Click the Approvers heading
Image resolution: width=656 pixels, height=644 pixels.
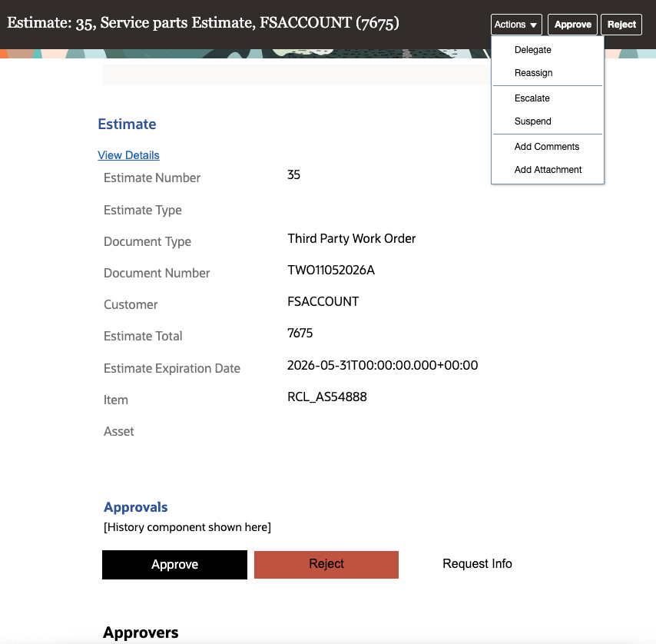coord(141,632)
